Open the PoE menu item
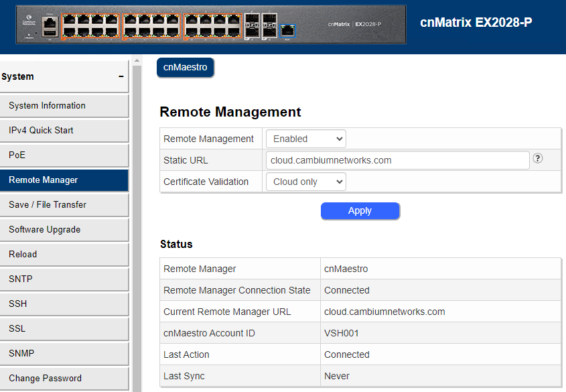Screen dimensions: 566x392 [64, 155]
